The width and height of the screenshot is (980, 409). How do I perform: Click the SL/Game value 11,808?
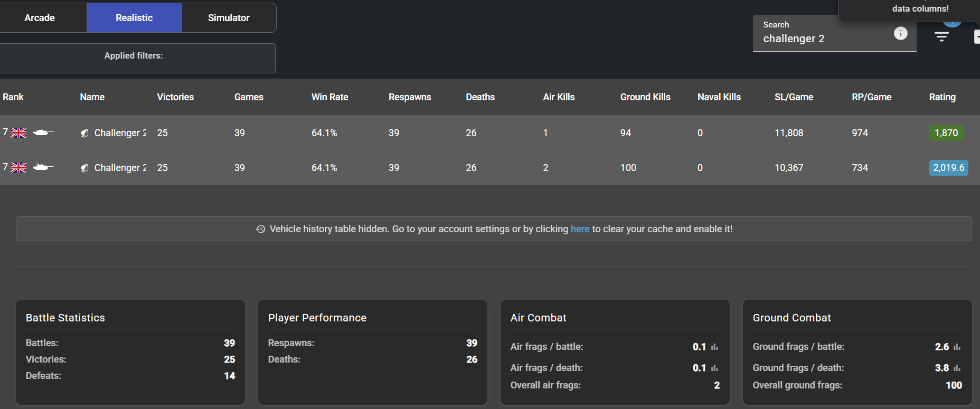(789, 133)
